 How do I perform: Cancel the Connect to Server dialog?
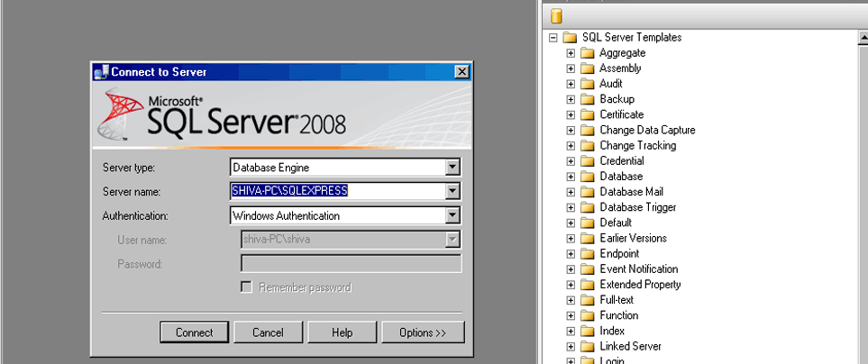pyautogui.click(x=268, y=332)
